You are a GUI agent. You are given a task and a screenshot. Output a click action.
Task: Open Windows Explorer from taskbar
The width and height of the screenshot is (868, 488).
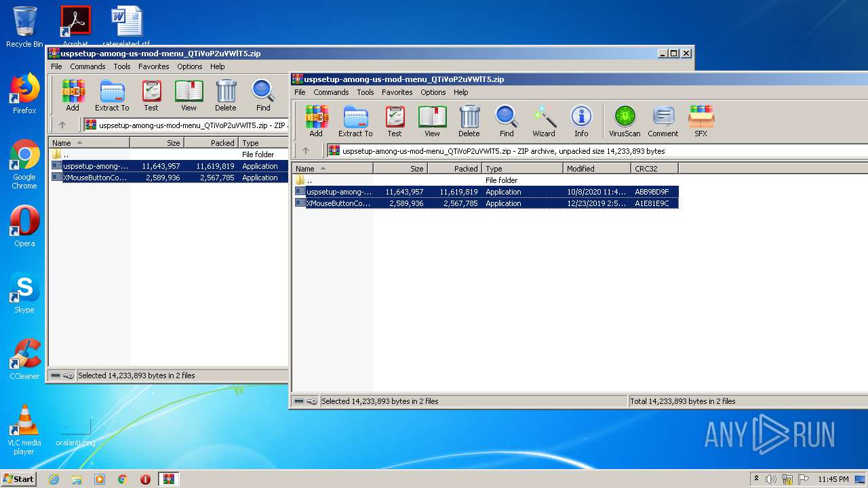(77, 479)
